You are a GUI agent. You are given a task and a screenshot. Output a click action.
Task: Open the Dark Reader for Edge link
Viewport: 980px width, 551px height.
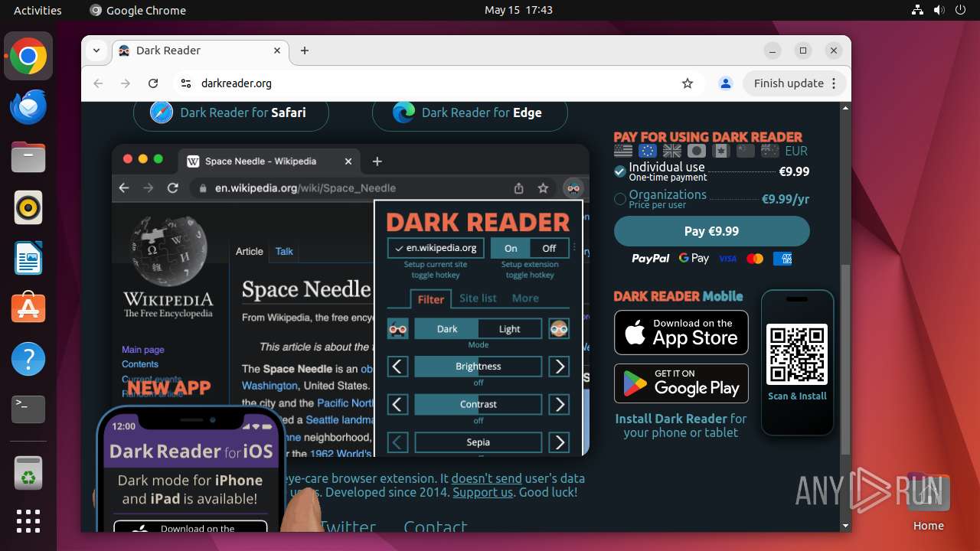(x=469, y=112)
